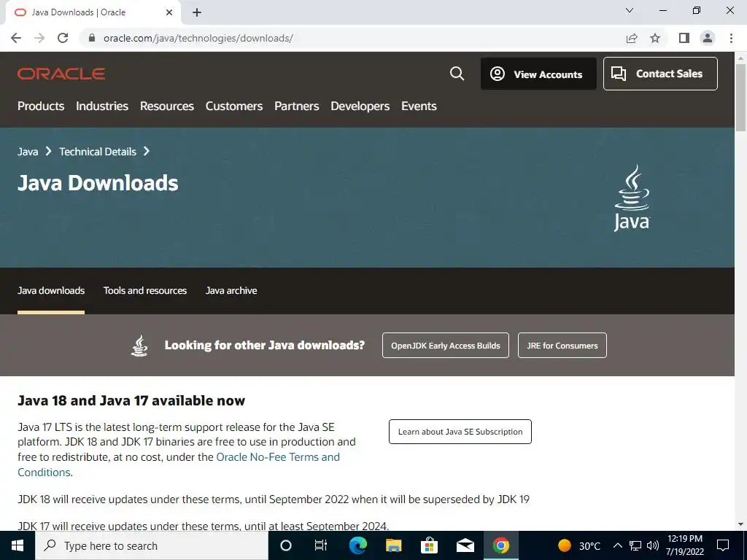This screenshot has height=560, width=747.
Task: View site info via the padlock icon
Action: 92,38
